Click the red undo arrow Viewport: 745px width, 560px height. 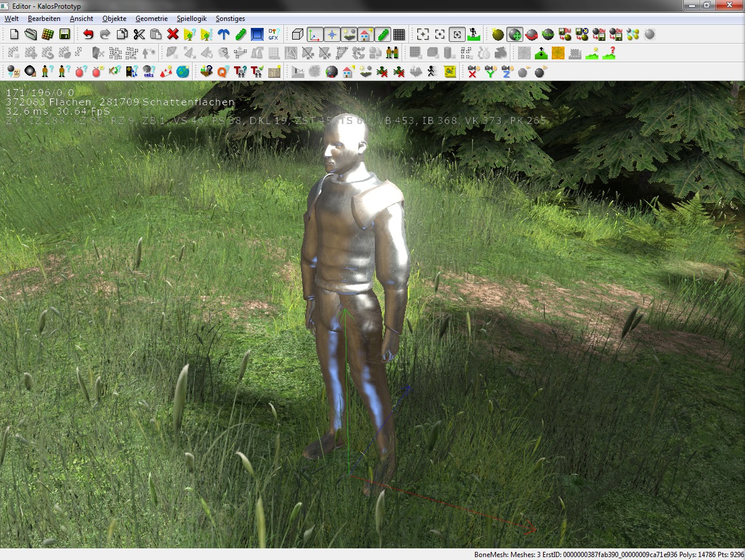point(88,34)
